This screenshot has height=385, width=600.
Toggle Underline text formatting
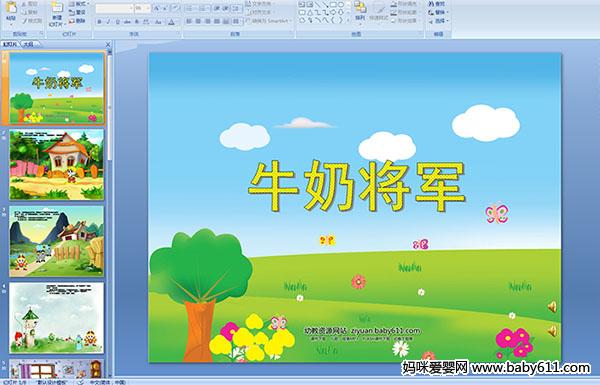tap(117, 22)
